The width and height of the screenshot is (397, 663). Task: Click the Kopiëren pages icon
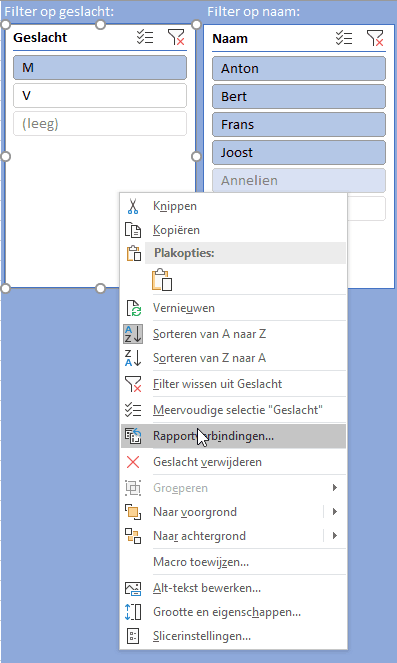pos(133,230)
